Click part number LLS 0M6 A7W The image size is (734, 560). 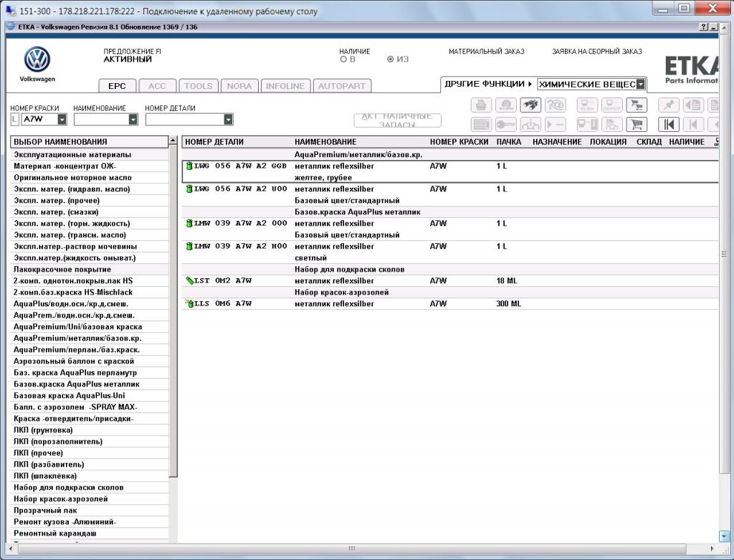pyautogui.click(x=223, y=304)
